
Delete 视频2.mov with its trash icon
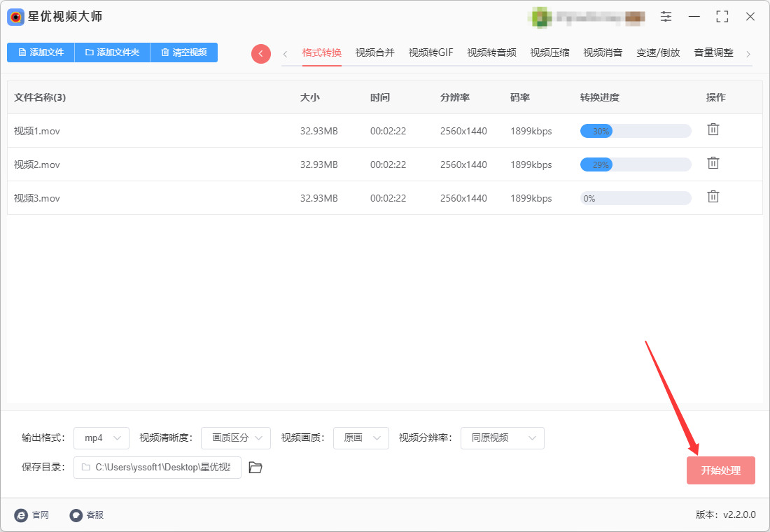[x=713, y=163]
